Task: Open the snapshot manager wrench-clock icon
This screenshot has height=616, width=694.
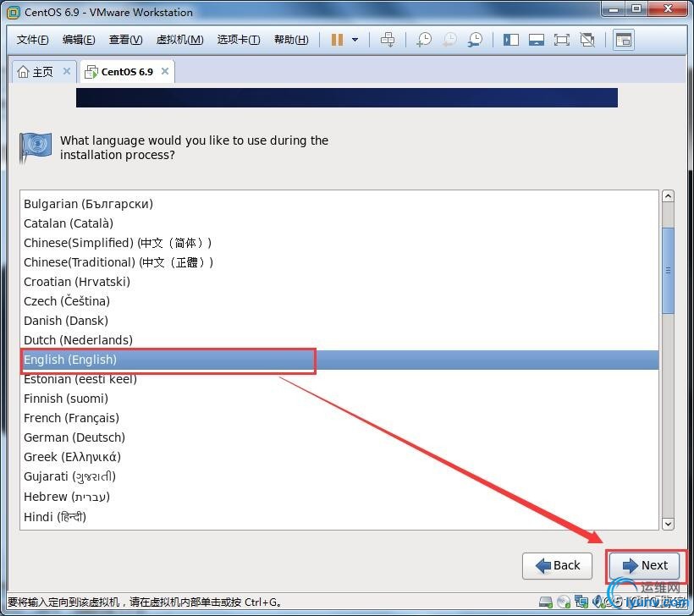Action: pos(476,40)
